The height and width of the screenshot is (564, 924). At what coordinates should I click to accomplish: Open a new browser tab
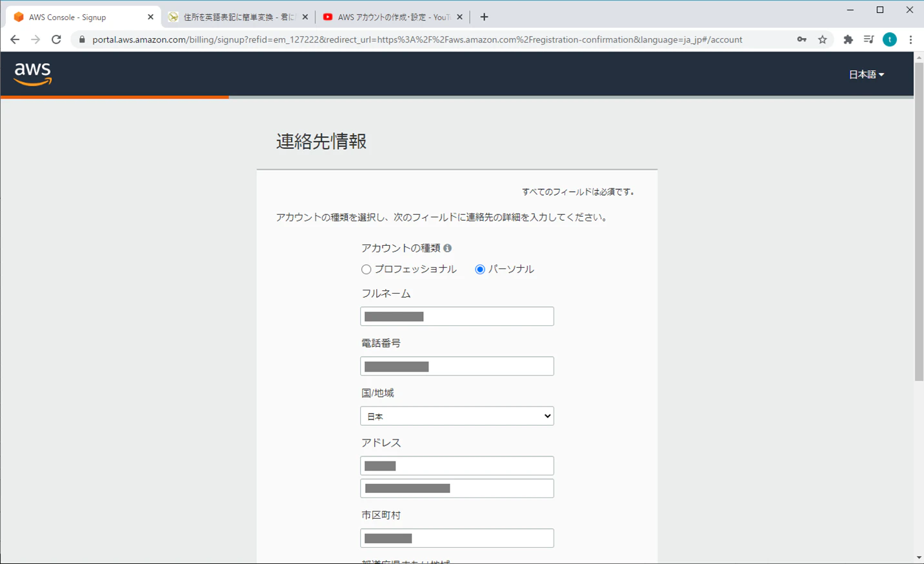click(484, 17)
